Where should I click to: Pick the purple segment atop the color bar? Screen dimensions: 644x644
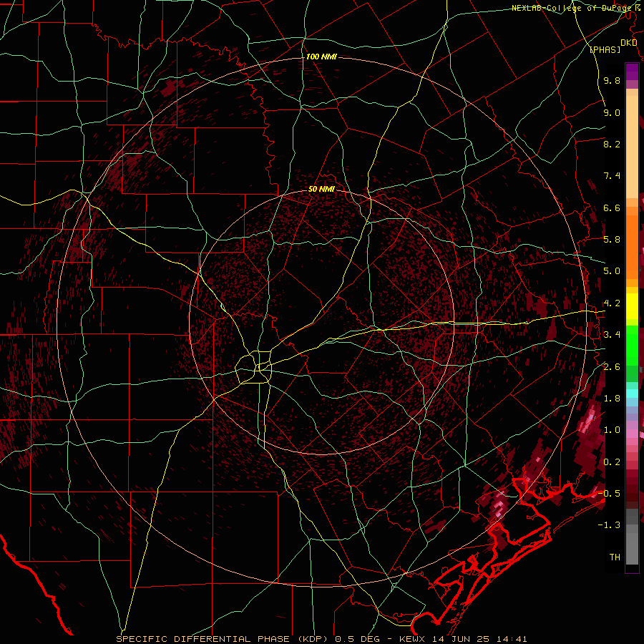pos(632,72)
